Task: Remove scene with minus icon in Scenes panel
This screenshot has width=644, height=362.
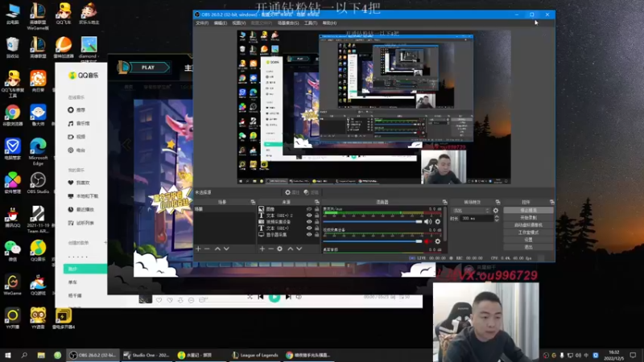Action: [207, 249]
